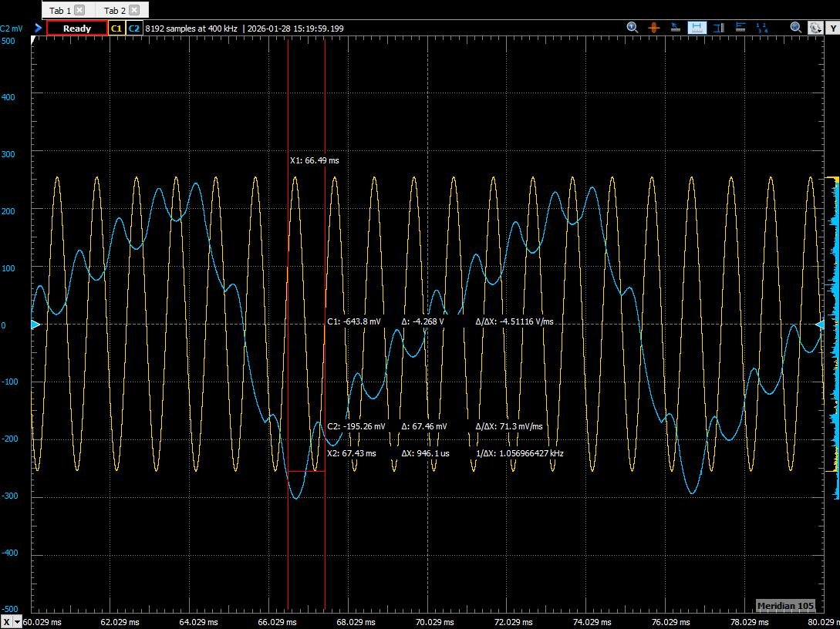This screenshot has width=840, height=629.
Task: Select Tab 1
Action: click(60, 10)
